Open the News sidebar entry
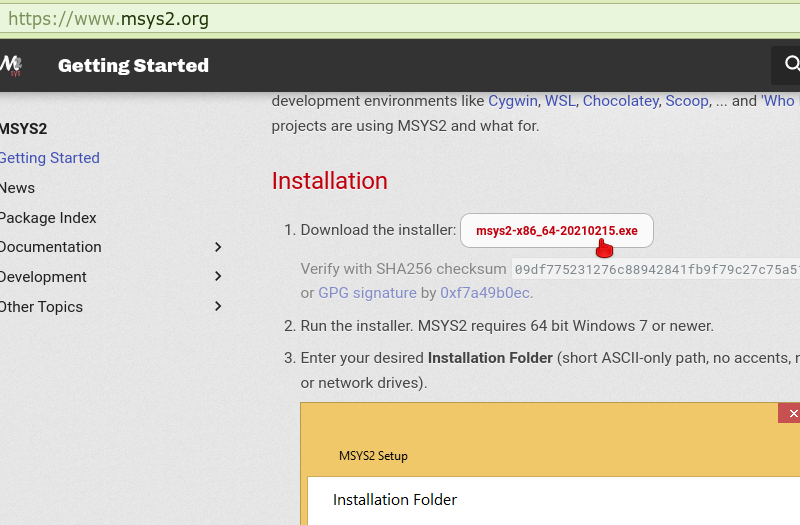Screen dimensions: 800x525 17,188
